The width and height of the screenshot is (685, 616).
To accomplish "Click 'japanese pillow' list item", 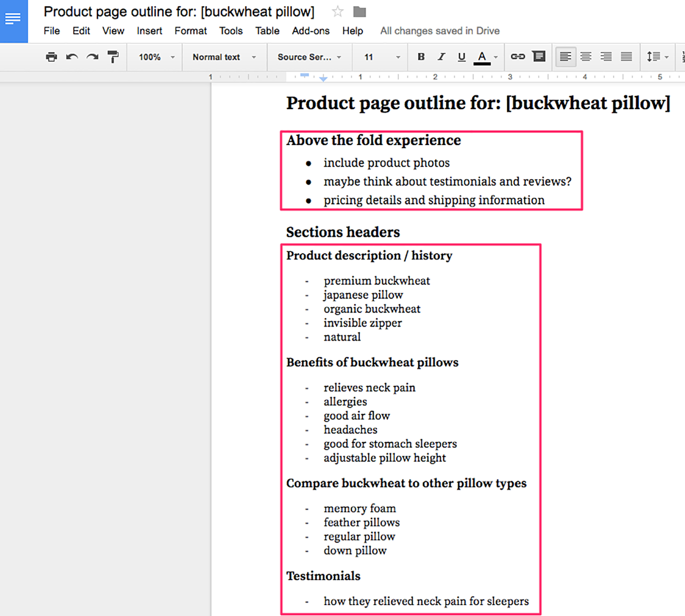I will [x=363, y=295].
